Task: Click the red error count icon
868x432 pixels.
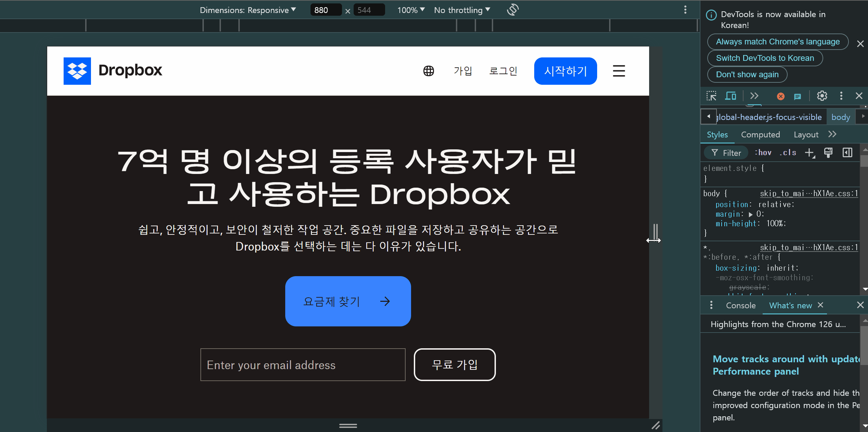Action: pyautogui.click(x=780, y=96)
